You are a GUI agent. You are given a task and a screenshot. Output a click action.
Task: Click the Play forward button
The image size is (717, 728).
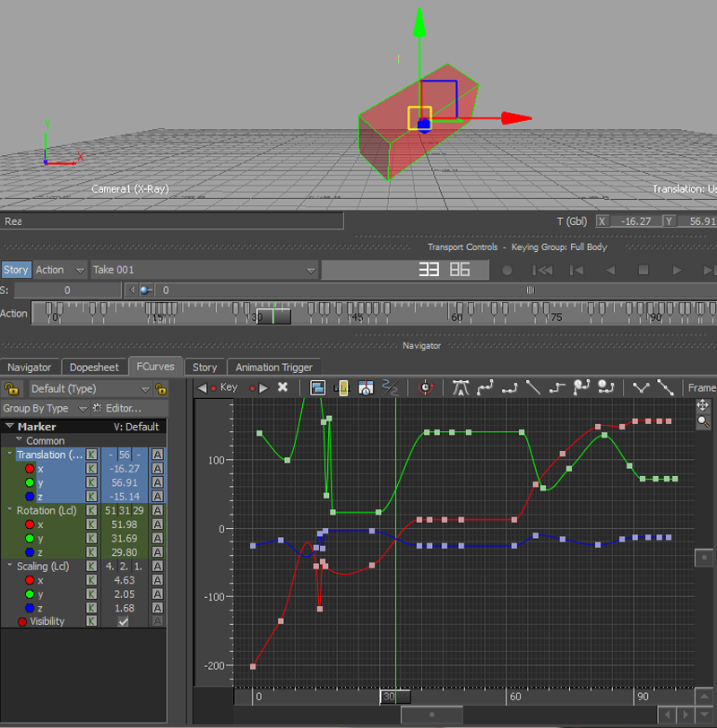coord(677,270)
